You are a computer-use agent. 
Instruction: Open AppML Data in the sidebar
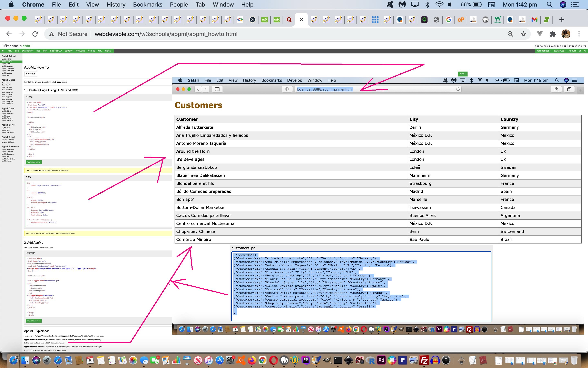6,64
